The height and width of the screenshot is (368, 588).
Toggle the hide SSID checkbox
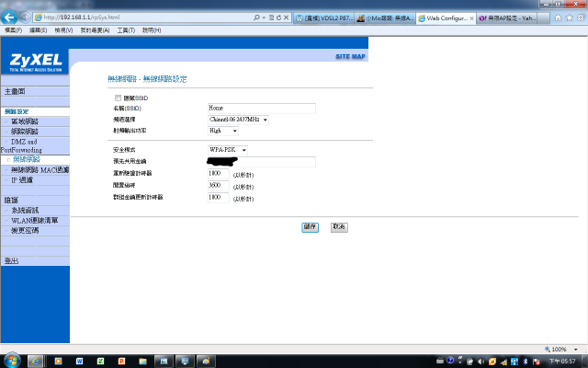118,98
